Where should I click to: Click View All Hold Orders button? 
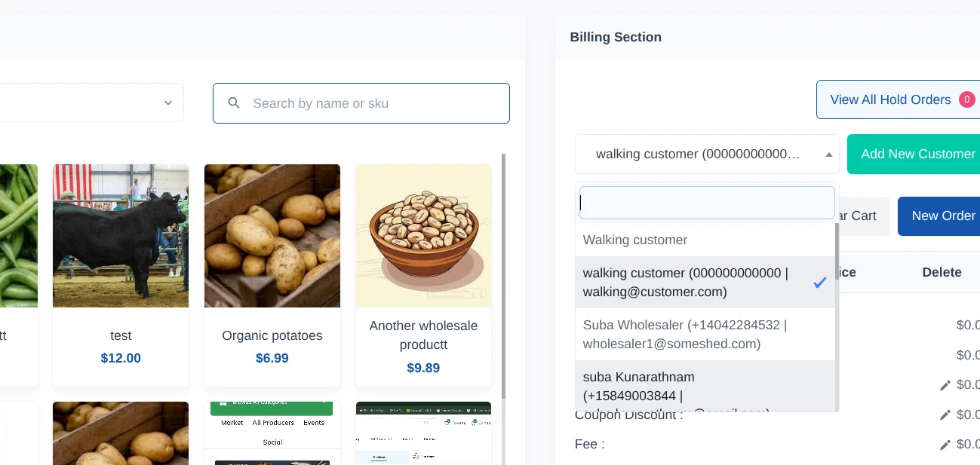(x=890, y=99)
